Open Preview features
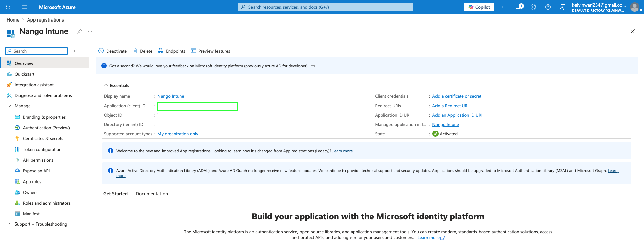The width and height of the screenshot is (644, 243). pos(211,51)
